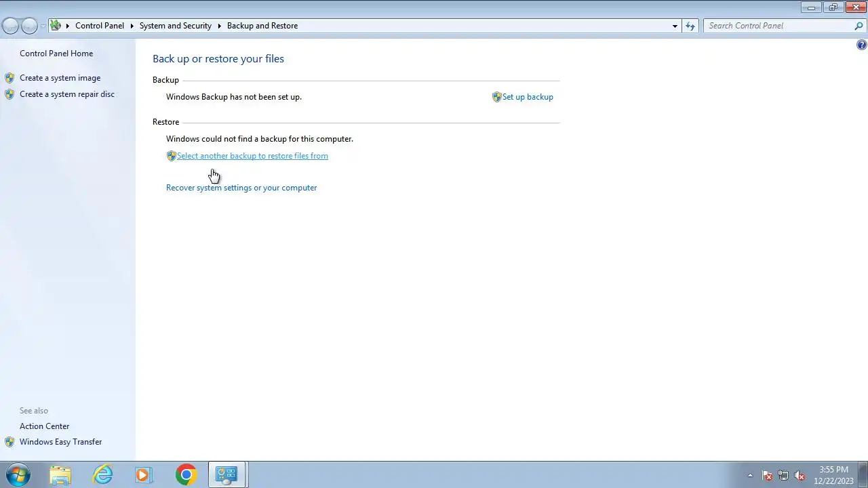Viewport: 868px width, 488px height.
Task: Open Create a system image link
Action: pos(60,78)
